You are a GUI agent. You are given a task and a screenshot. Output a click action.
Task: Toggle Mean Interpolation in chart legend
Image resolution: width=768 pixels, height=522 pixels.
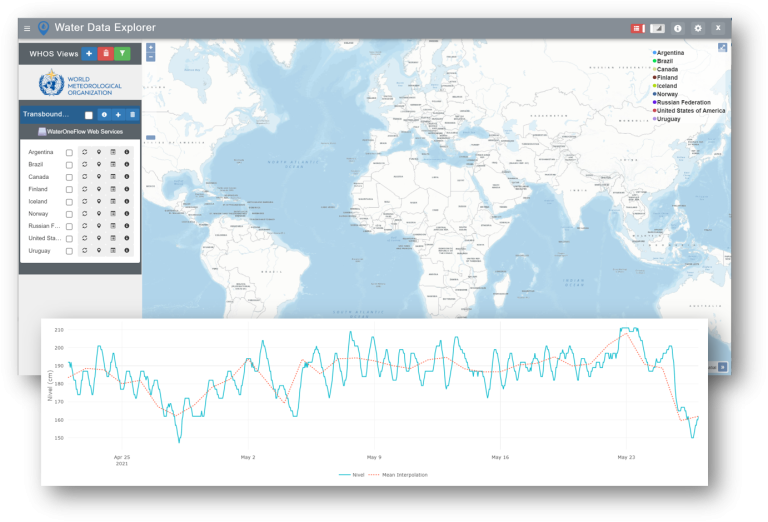point(400,474)
